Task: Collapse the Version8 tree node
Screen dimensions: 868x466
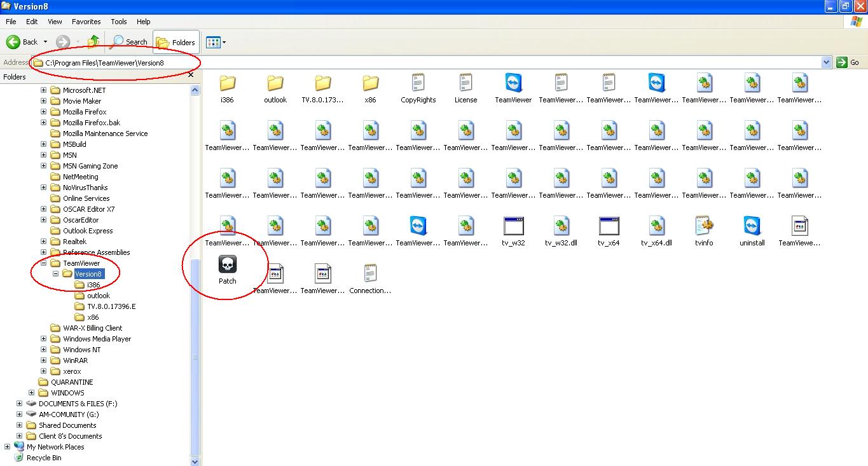Action: (55, 274)
